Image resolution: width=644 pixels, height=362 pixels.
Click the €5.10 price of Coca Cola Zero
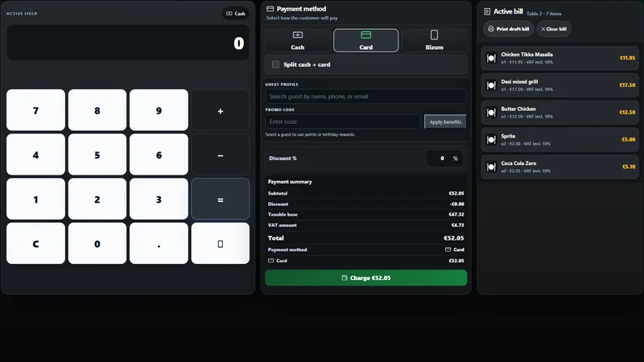click(x=629, y=167)
